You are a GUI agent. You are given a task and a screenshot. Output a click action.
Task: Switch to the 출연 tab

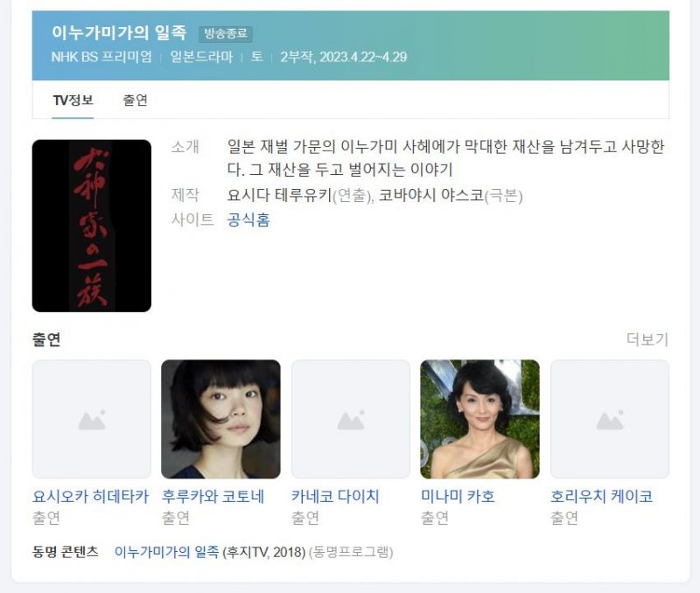(x=135, y=100)
